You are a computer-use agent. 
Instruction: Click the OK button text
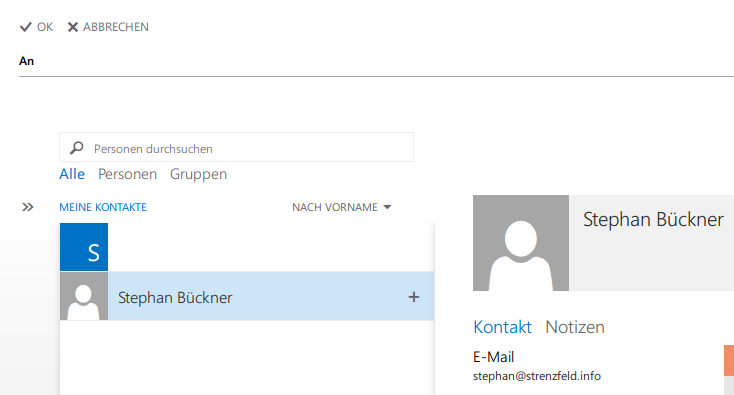pos(45,27)
